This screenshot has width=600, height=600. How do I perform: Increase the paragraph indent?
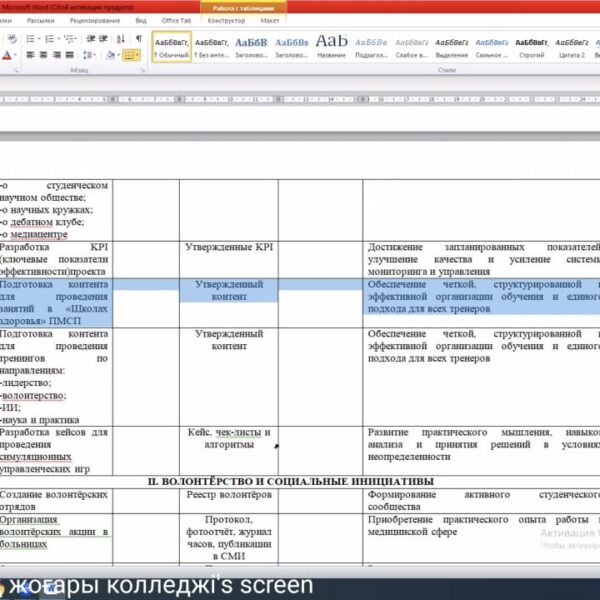[103, 39]
